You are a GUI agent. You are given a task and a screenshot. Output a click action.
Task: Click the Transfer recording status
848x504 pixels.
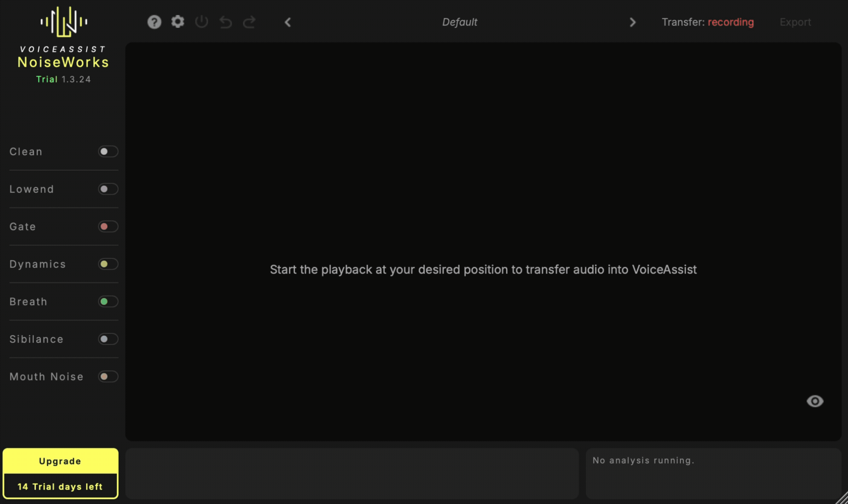708,22
